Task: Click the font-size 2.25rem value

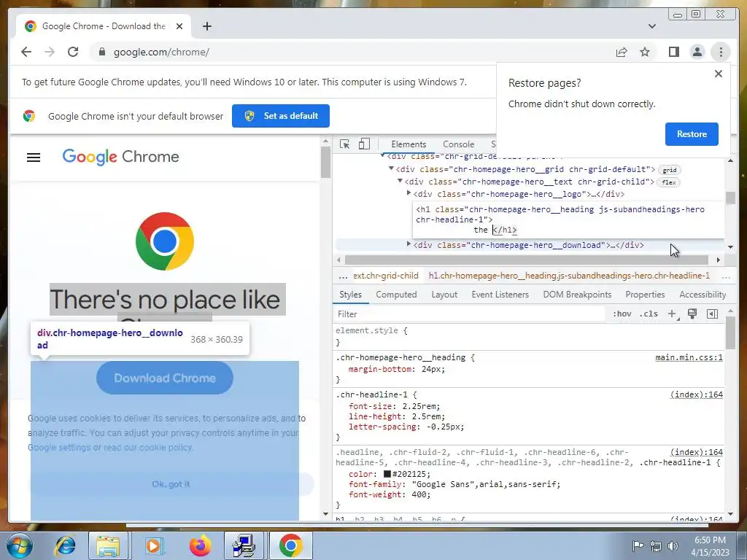Action: pos(421,406)
